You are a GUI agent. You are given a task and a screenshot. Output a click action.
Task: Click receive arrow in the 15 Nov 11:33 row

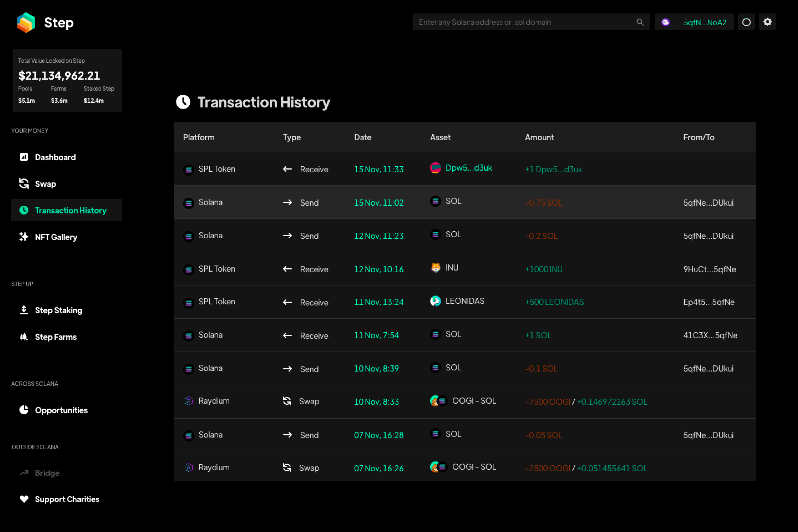pyautogui.click(x=287, y=169)
